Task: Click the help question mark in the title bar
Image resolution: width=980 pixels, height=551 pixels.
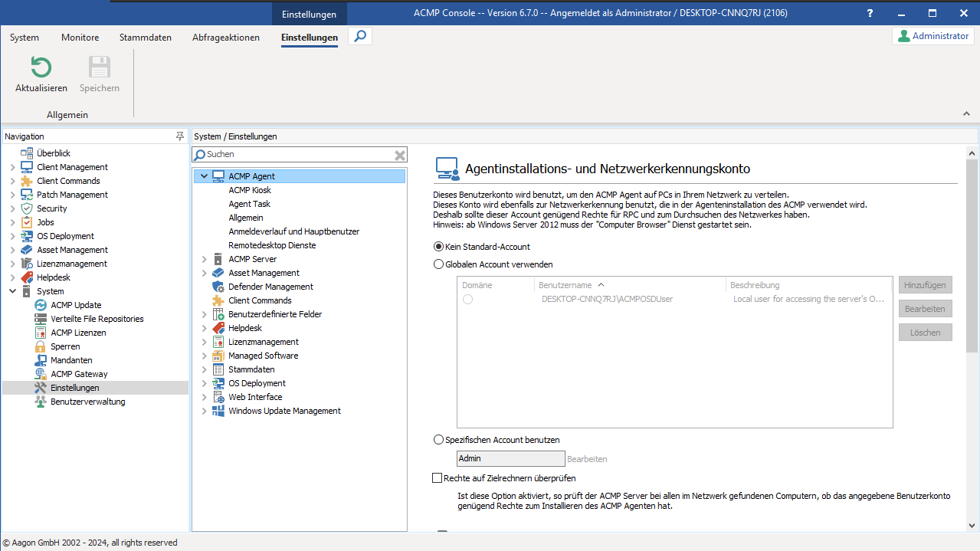Action: (869, 13)
